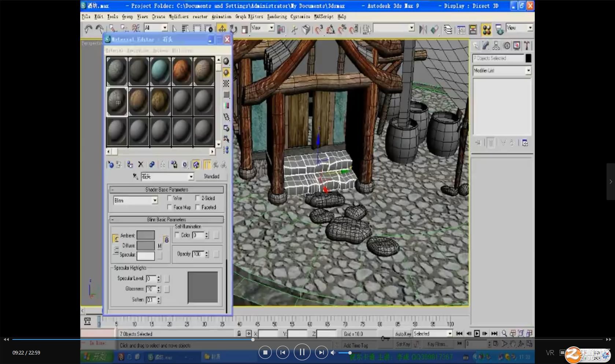Reset material with the X icon
Viewport: 615px width, 364px height.
(141, 165)
